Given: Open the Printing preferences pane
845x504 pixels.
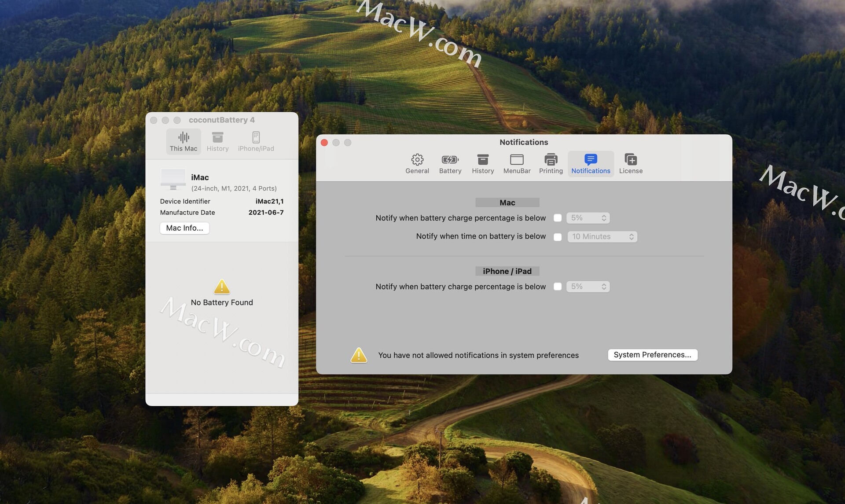Looking at the screenshot, I should (551, 164).
